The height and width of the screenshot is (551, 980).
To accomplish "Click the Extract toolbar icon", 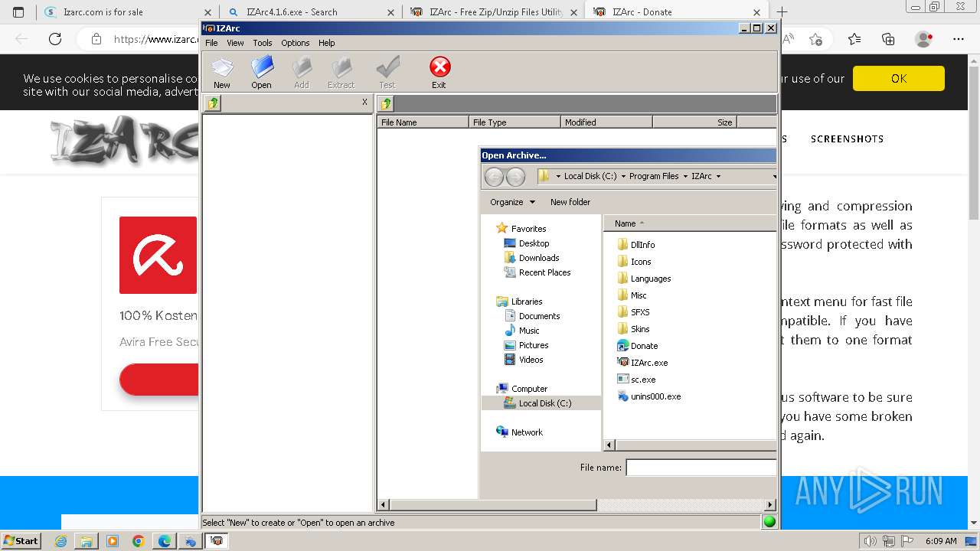I will pos(341,73).
